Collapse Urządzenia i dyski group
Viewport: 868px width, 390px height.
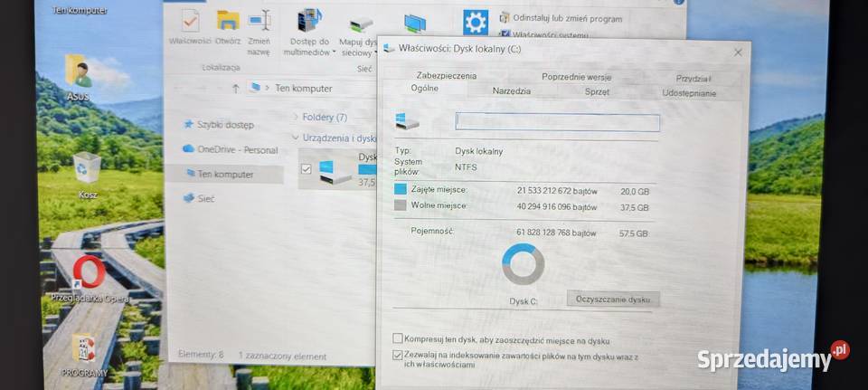(x=295, y=138)
